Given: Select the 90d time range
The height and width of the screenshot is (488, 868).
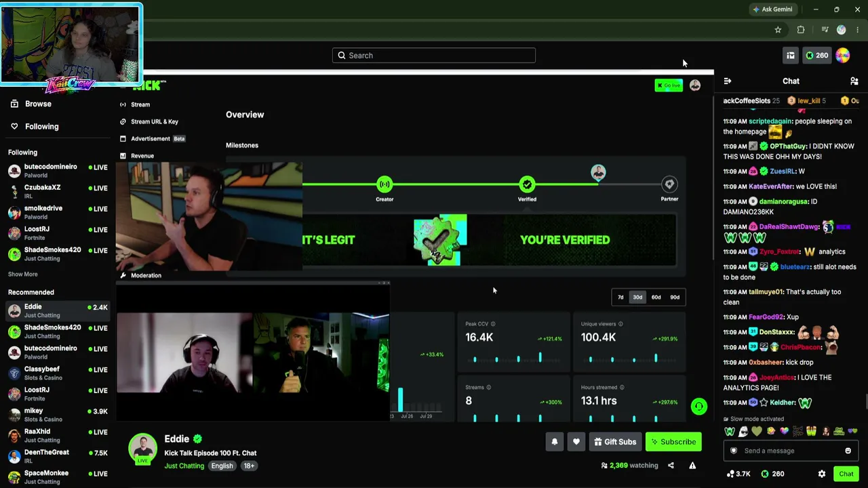Looking at the screenshot, I should (x=675, y=298).
